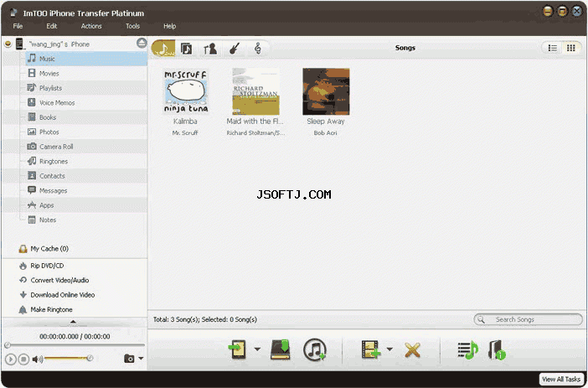Create a new playlist icon

coord(467,350)
